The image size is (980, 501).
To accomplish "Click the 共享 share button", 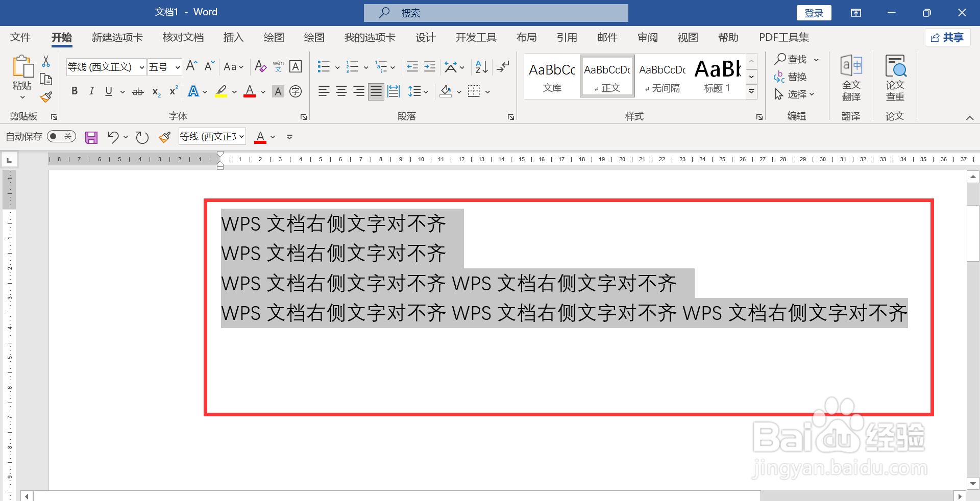I will tap(947, 37).
